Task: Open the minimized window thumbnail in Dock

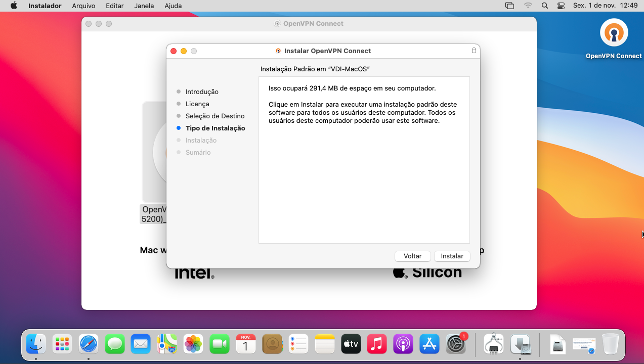Action: pos(584,345)
